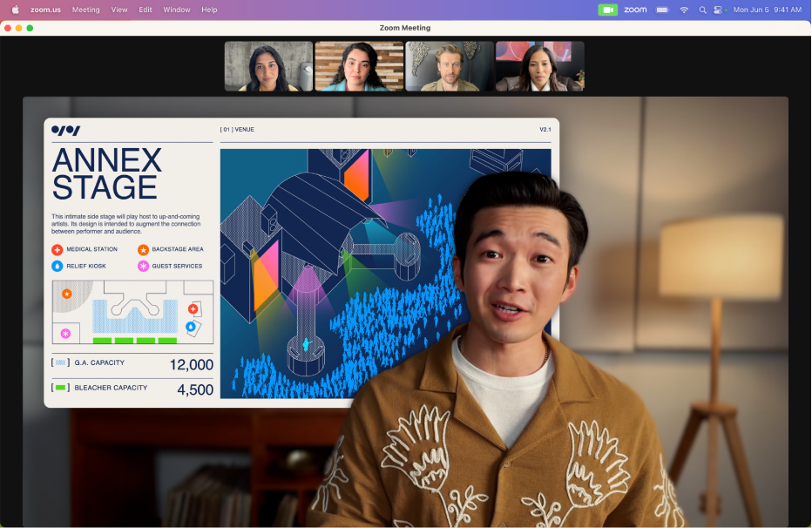The width and height of the screenshot is (812, 528).
Task: Open the Apple menu
Action: [16, 10]
